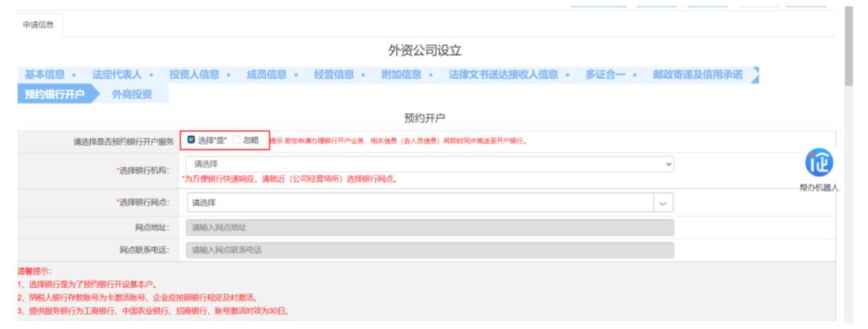Click the red hint about 就近选择银行网点
Screen dimensions: 868x329
point(289,179)
